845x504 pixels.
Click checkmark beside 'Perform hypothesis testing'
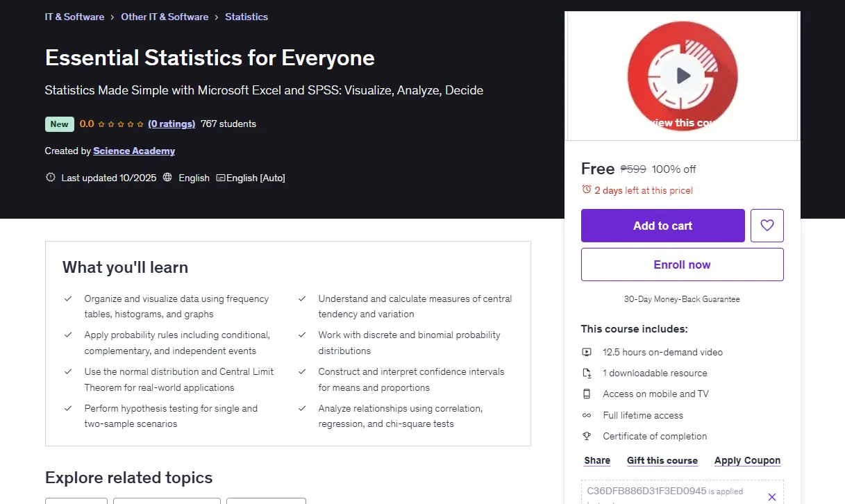(x=68, y=408)
